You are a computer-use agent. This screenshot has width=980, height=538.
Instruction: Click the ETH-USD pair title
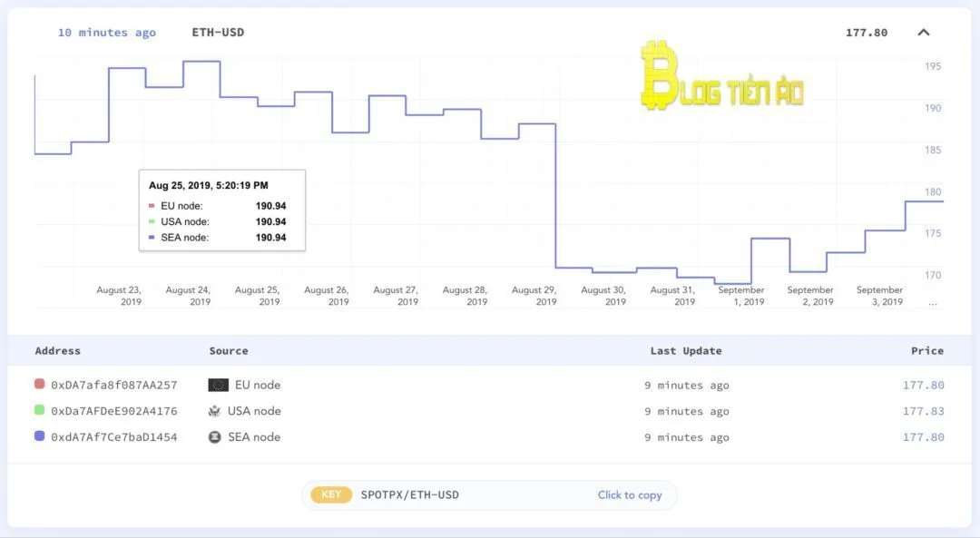click(218, 33)
